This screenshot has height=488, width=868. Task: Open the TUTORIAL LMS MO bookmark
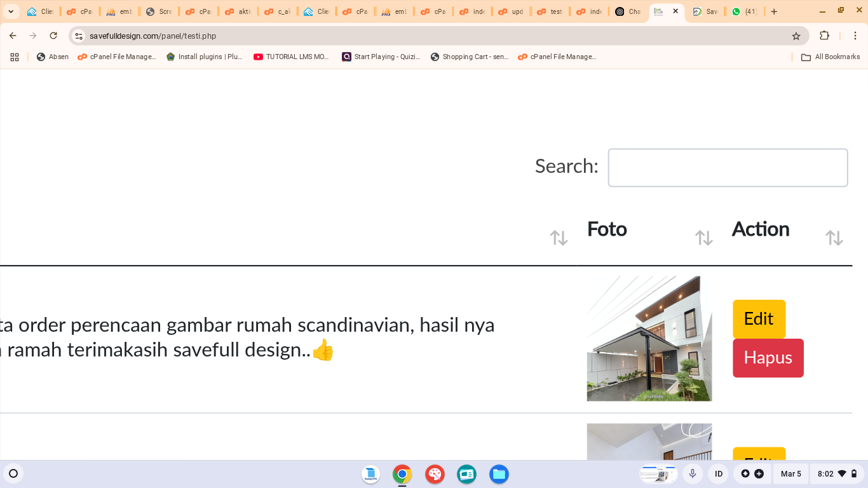click(292, 57)
